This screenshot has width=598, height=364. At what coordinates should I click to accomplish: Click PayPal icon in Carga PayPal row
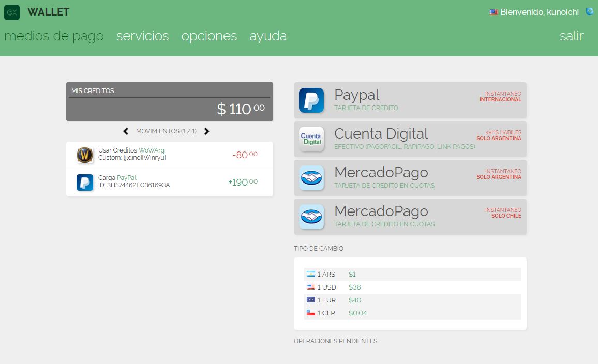click(85, 183)
